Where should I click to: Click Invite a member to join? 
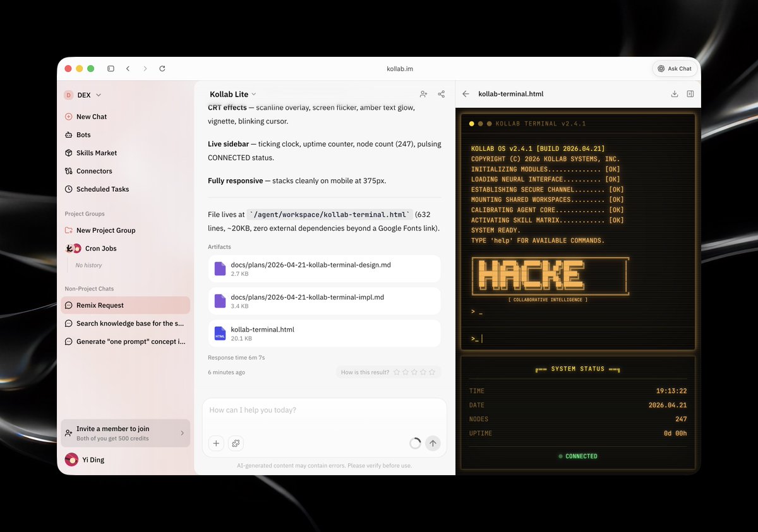126,433
